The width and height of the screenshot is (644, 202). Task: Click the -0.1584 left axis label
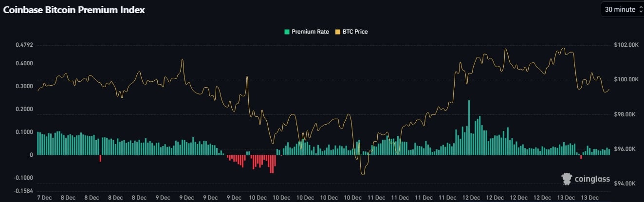(23, 191)
